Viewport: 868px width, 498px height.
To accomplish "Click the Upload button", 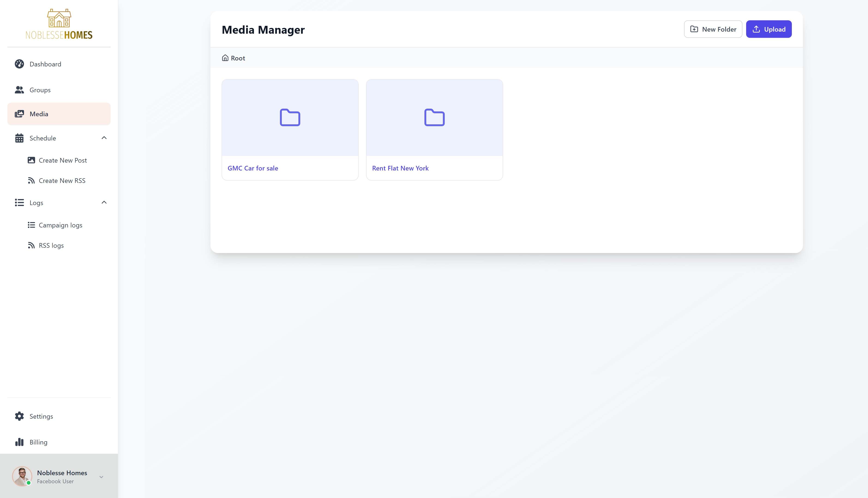I will tap(769, 29).
